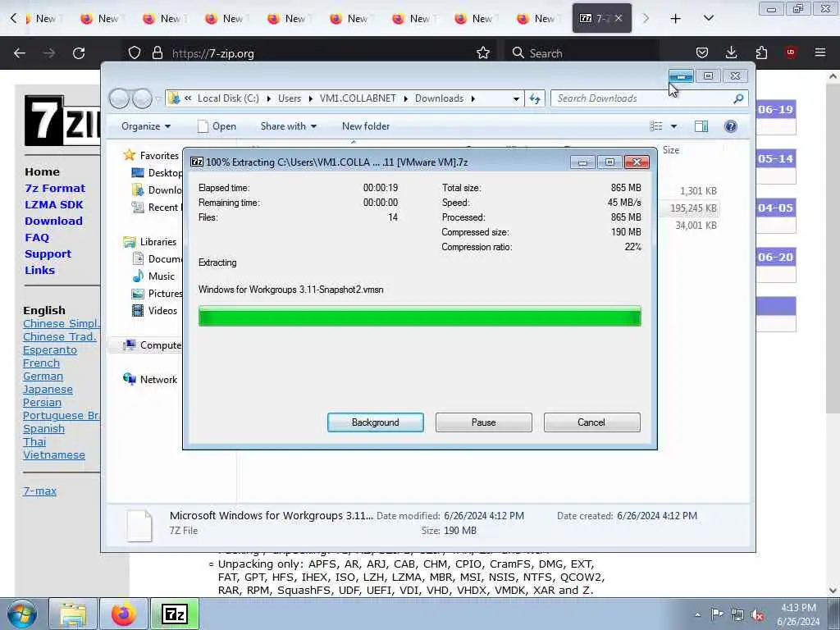Click the green extraction progress bar
Screen dimensions: 840x630
(x=419, y=316)
